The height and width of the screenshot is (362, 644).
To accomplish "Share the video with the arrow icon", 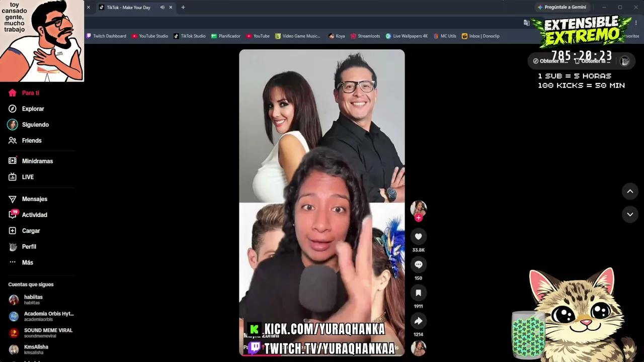I will point(418,321).
